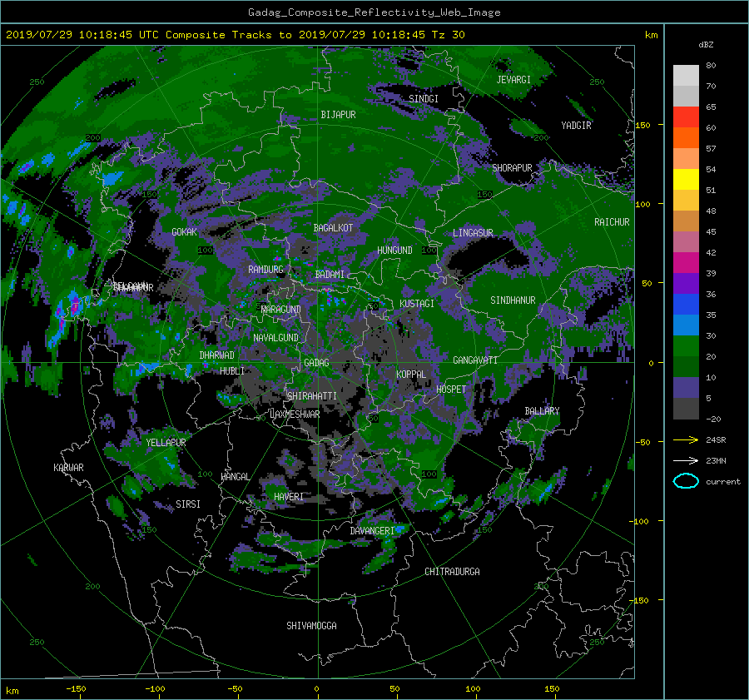Click the cyan current ellipse legend icon
The height and width of the screenshot is (700, 749).
[686, 481]
